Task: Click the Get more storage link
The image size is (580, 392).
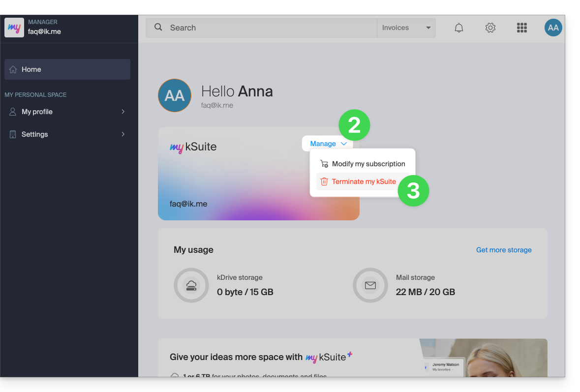Action: pyautogui.click(x=504, y=250)
